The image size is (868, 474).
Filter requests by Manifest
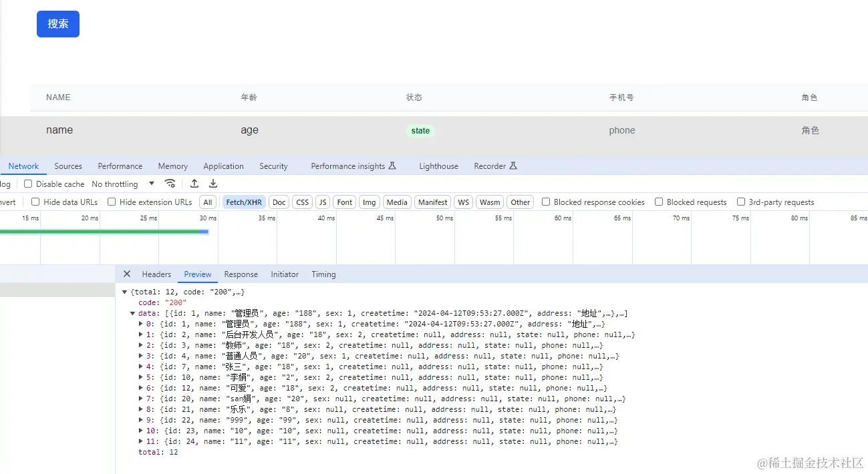433,202
